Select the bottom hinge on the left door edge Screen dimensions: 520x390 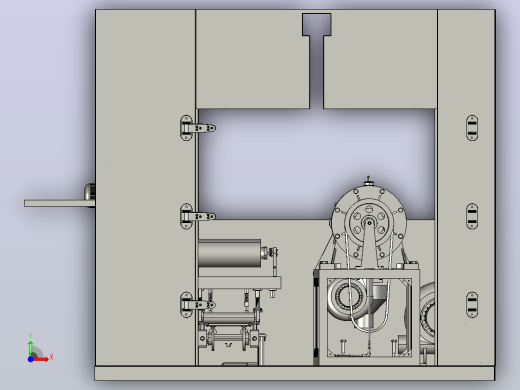[198, 305]
